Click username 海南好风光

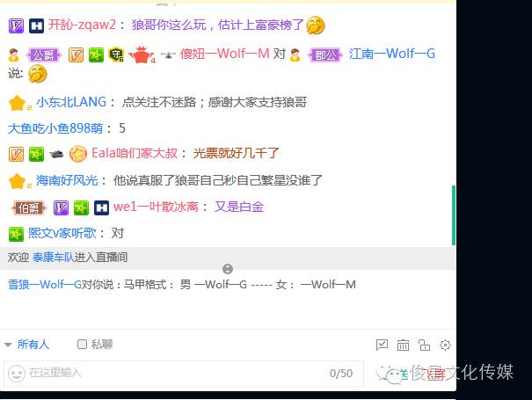coord(67,180)
